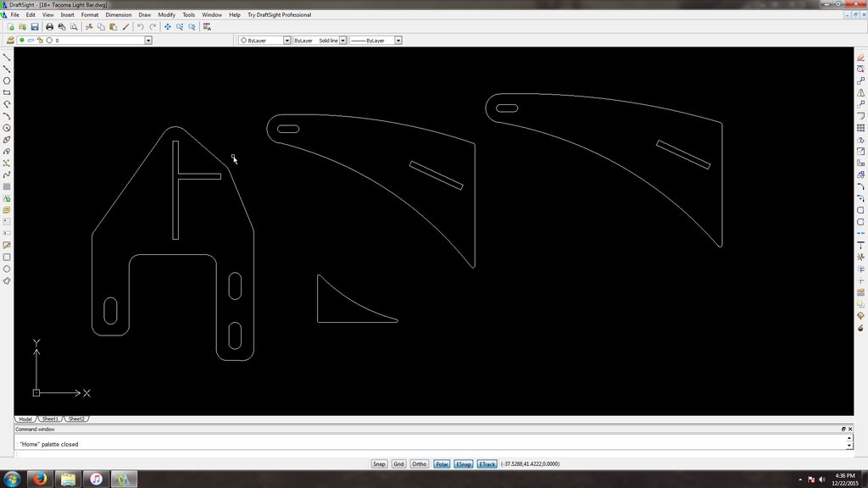Toggle Ortho mode
Screen dimensions: 868x488
point(419,464)
